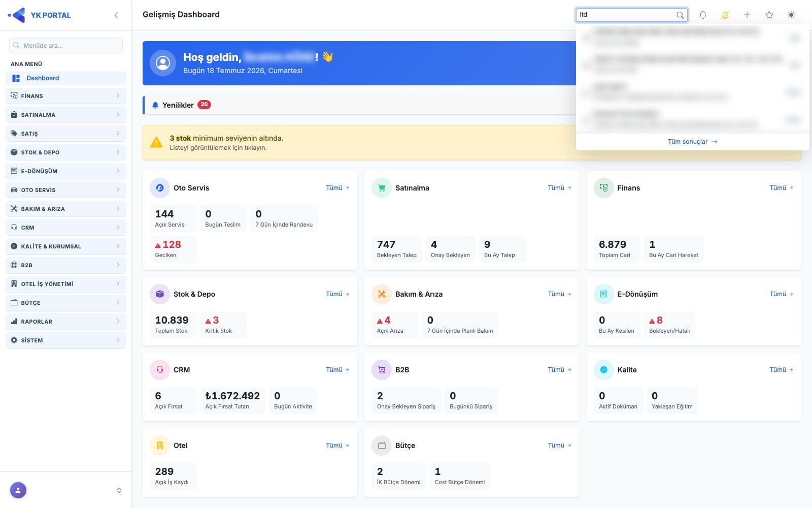Open Tümü link on B2B card

[560, 370]
